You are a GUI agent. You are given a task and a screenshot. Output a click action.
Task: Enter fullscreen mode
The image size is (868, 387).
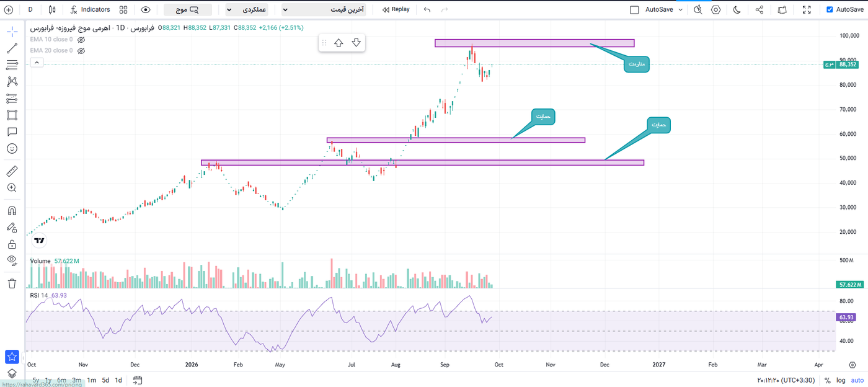pos(807,10)
